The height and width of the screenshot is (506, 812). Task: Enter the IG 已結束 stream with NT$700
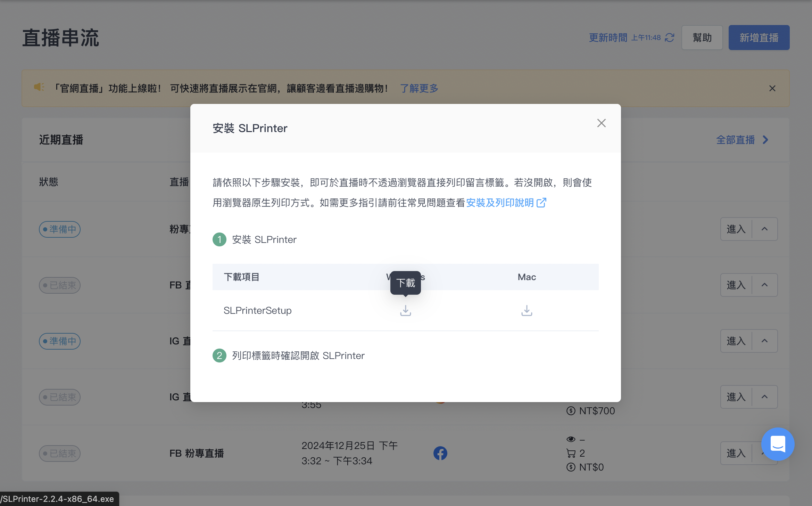736,397
